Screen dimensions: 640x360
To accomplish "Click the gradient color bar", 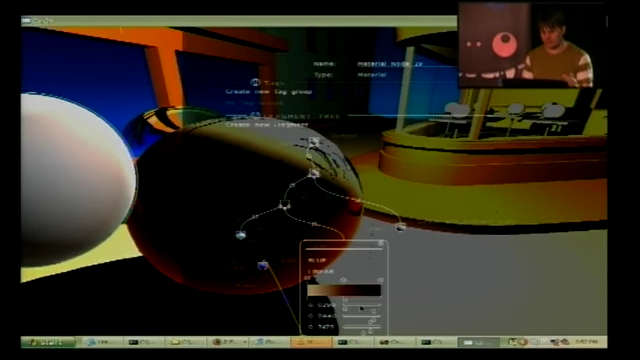I will coord(344,290).
